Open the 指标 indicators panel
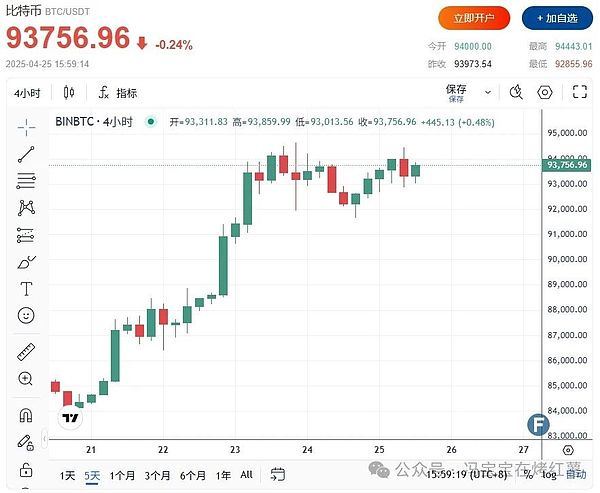 point(118,93)
